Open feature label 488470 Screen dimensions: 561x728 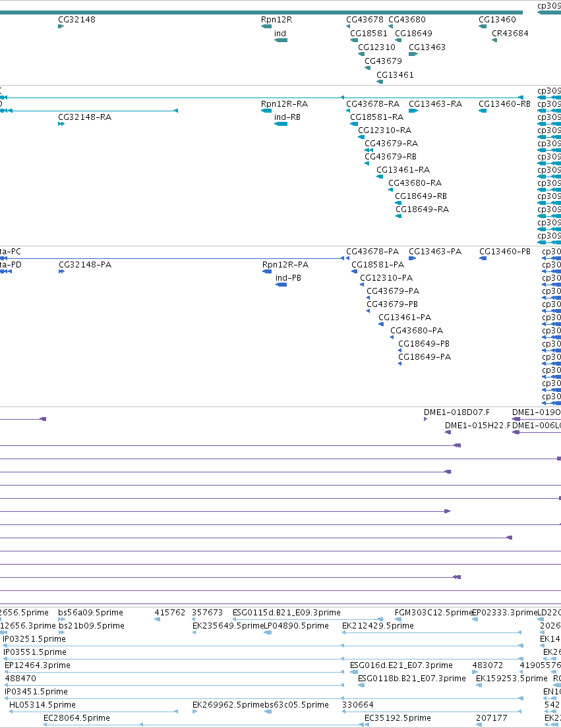point(20,679)
